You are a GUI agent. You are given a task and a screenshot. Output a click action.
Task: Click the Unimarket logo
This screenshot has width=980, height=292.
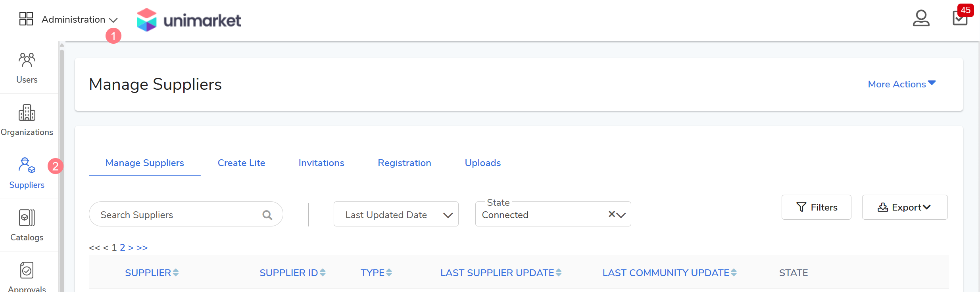click(x=189, y=20)
